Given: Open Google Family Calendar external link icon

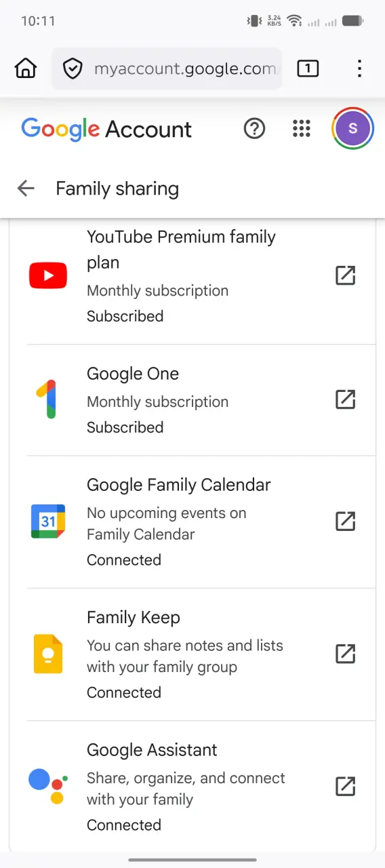Looking at the screenshot, I should [x=346, y=521].
